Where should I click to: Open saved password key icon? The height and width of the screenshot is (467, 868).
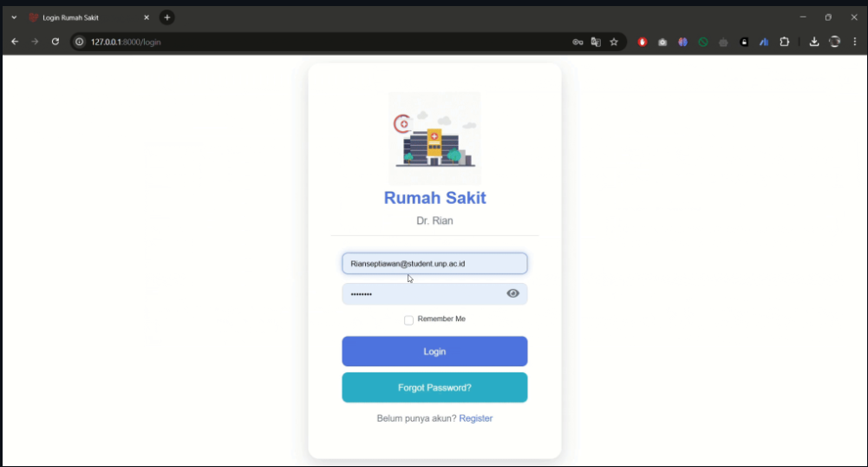tap(578, 43)
